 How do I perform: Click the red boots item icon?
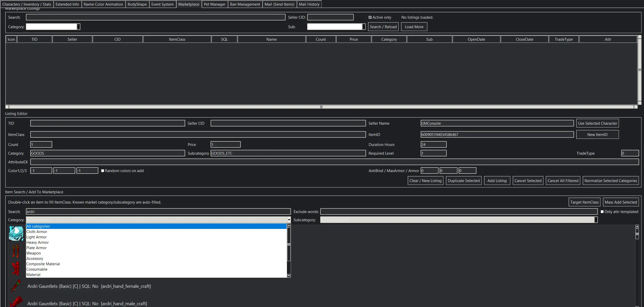(16, 268)
